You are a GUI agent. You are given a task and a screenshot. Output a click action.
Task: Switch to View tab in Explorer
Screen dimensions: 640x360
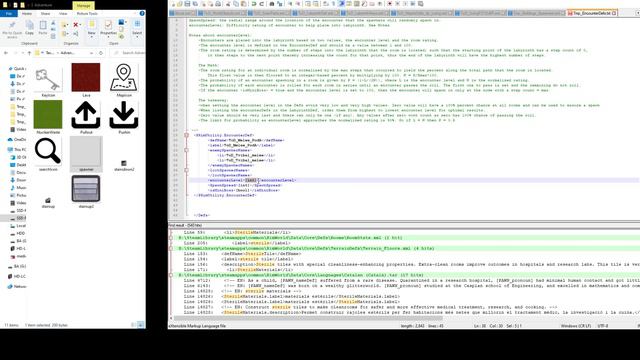tap(63, 13)
